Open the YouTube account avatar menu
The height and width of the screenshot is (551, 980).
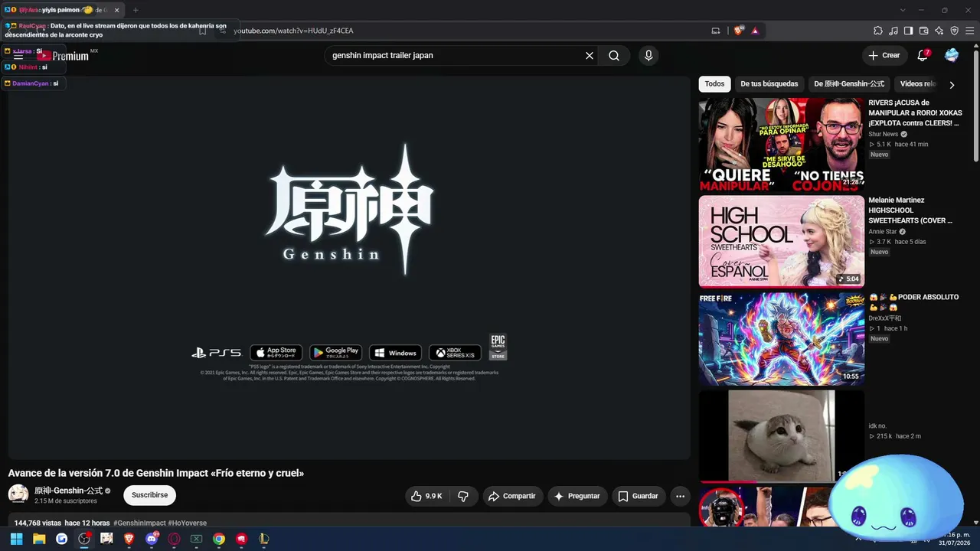click(x=952, y=55)
